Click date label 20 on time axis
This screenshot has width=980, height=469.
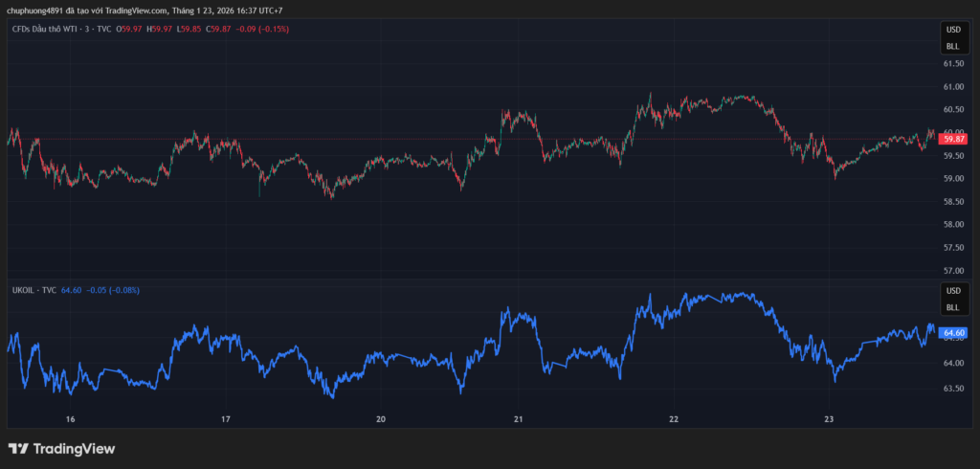point(381,419)
